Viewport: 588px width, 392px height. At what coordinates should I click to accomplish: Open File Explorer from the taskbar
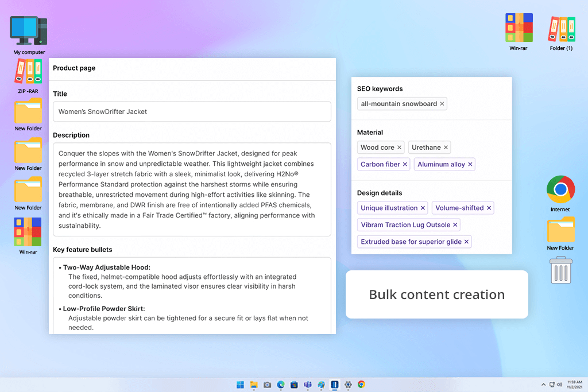click(x=254, y=385)
